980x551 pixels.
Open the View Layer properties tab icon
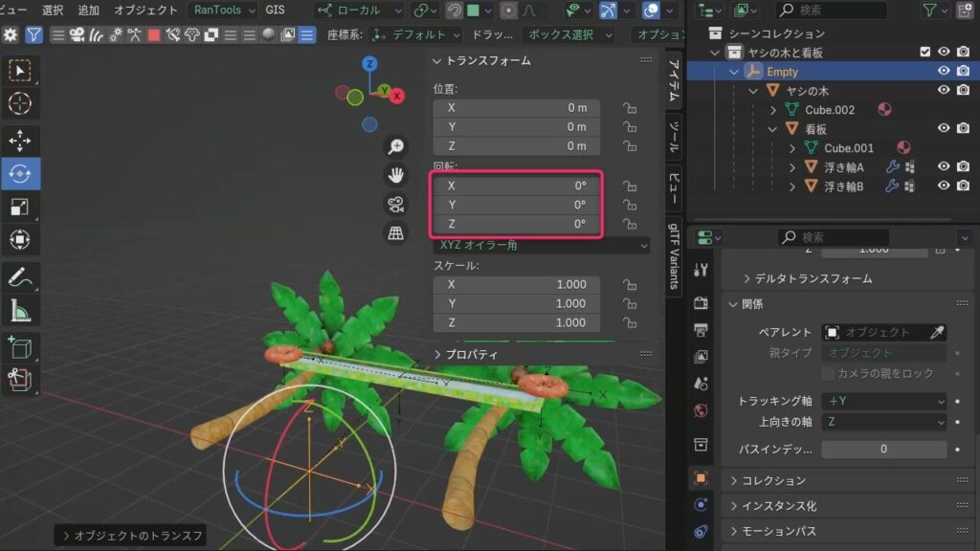click(701, 356)
